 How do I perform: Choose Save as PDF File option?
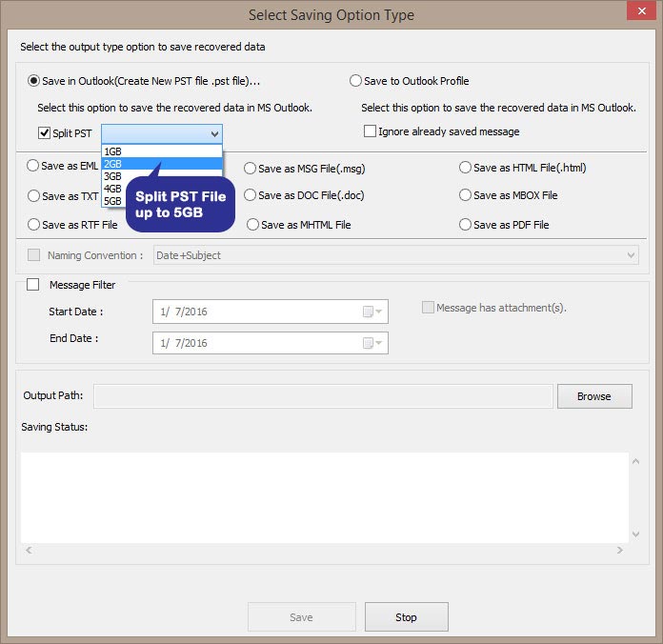pyautogui.click(x=466, y=225)
